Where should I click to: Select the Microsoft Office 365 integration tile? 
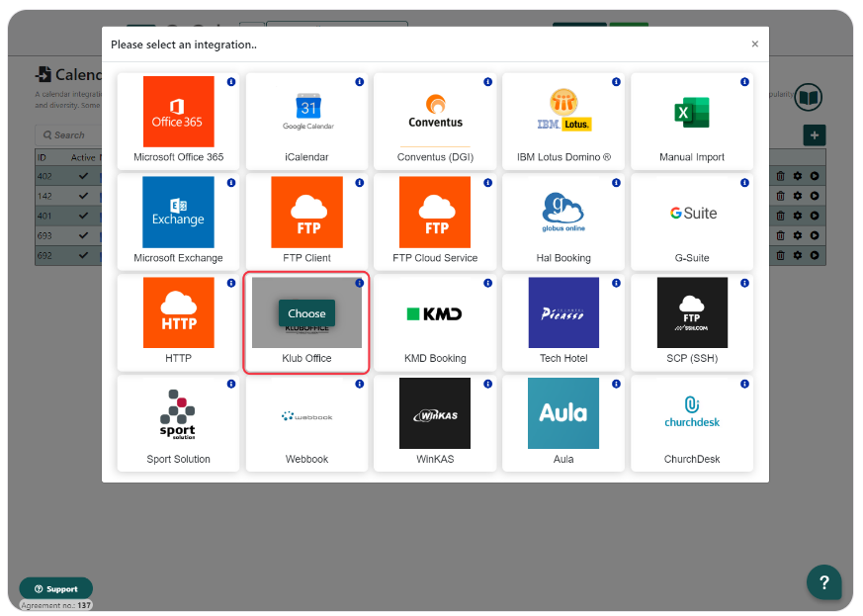point(178,121)
